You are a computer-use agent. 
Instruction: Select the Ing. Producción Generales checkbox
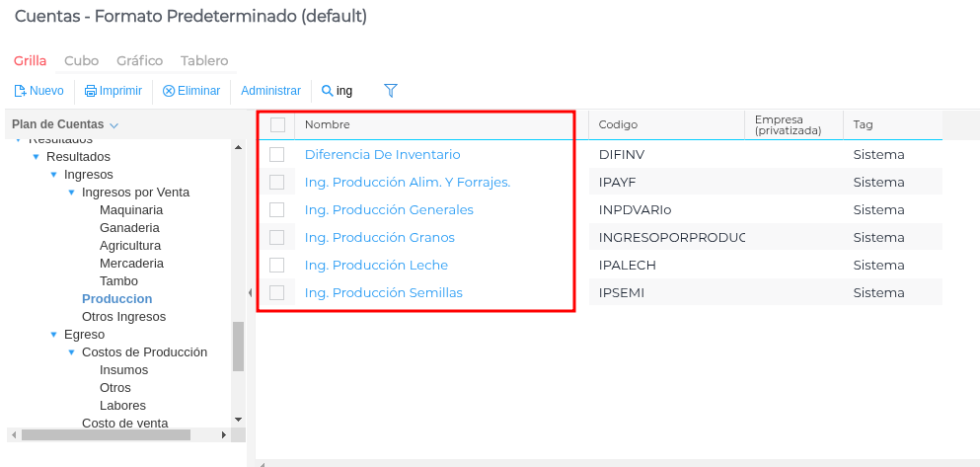pyautogui.click(x=277, y=209)
